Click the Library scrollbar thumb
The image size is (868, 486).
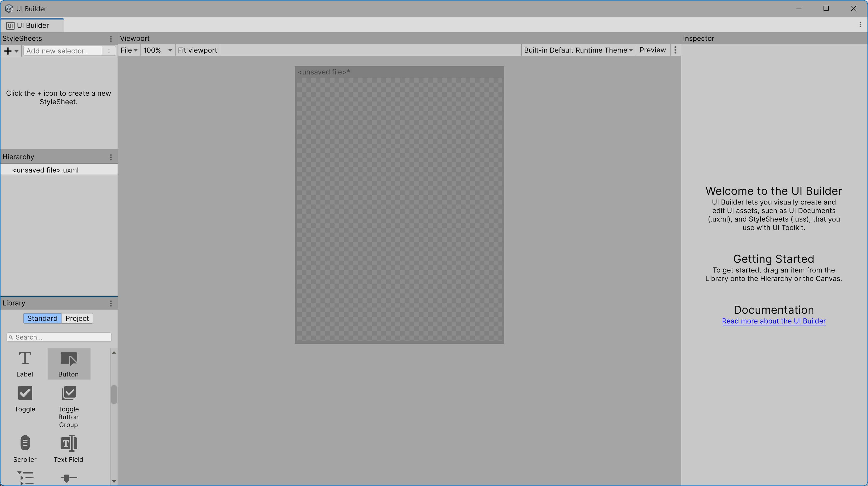pos(114,394)
